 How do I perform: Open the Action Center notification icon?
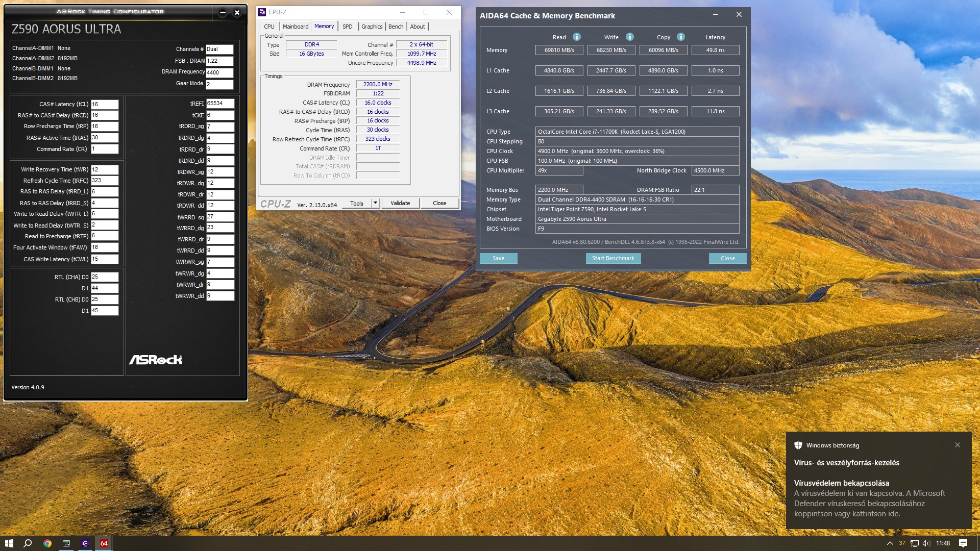pyautogui.click(x=963, y=543)
